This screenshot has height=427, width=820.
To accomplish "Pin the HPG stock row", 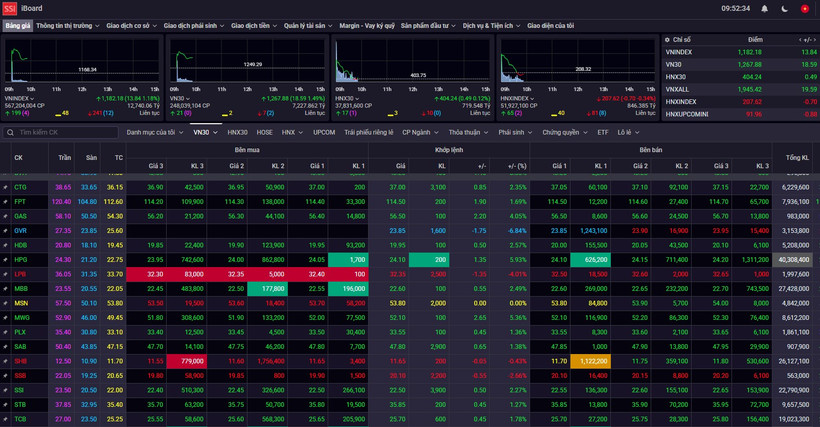I will tap(5, 259).
